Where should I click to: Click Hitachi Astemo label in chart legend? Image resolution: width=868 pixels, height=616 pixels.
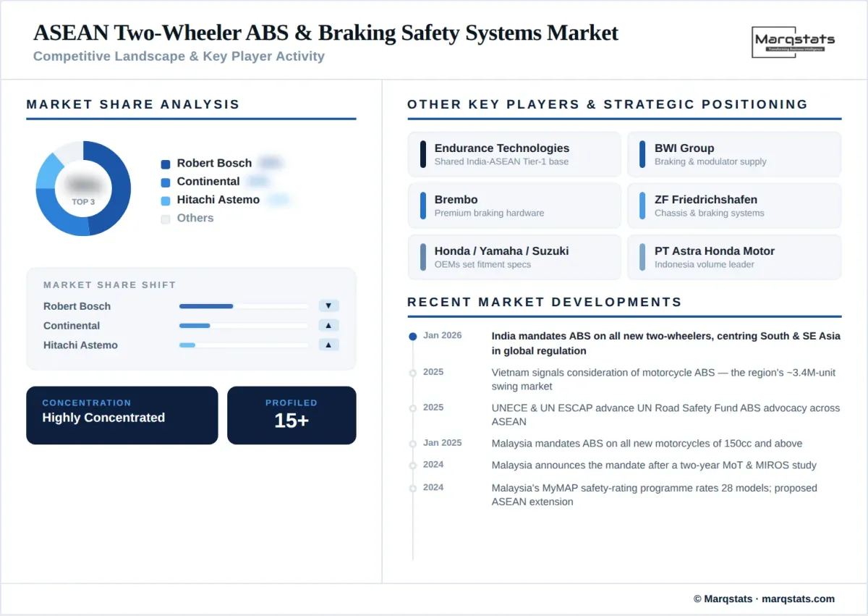(218, 200)
